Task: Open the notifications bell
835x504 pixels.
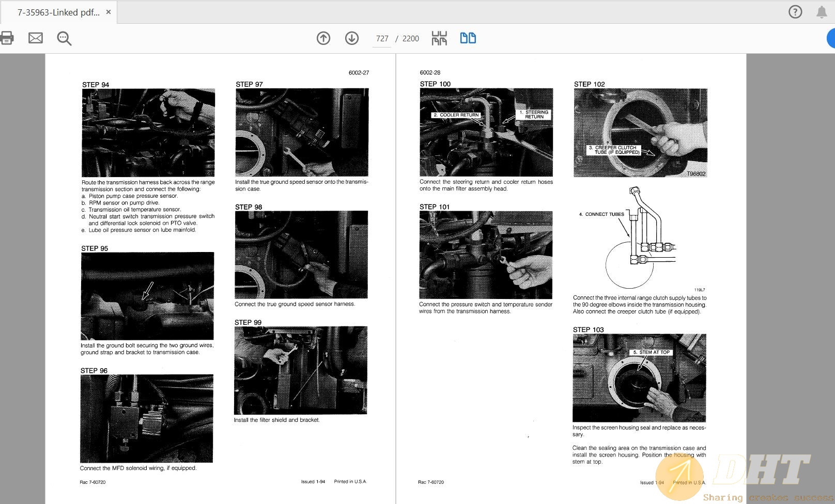Action: [822, 12]
